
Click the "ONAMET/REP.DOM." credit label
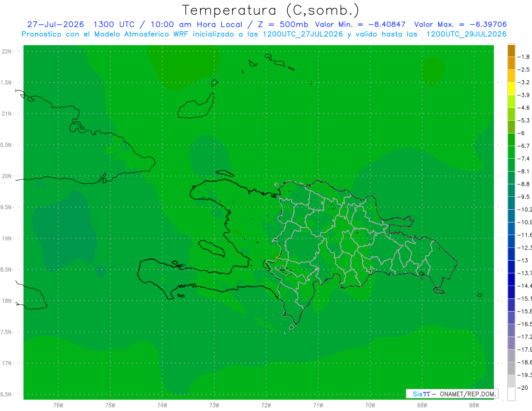[467, 394]
